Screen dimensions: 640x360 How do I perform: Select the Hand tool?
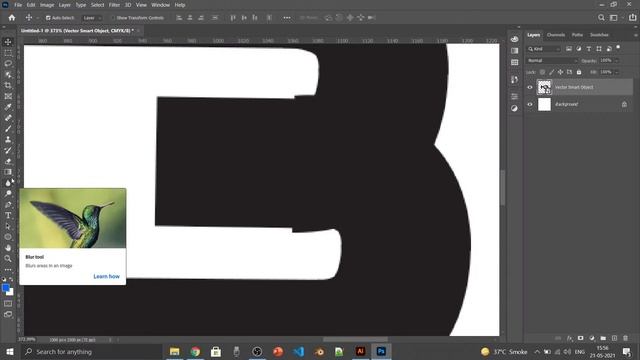(x=8, y=248)
